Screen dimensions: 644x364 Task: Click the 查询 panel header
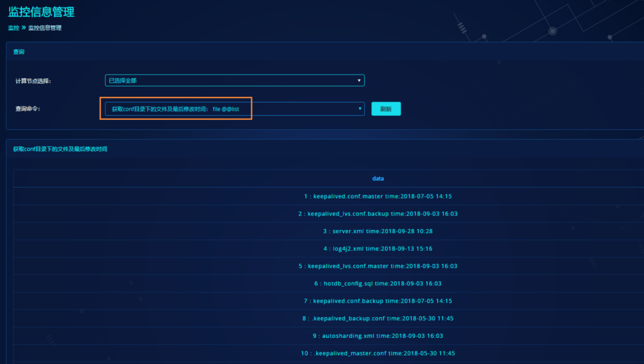(x=19, y=52)
